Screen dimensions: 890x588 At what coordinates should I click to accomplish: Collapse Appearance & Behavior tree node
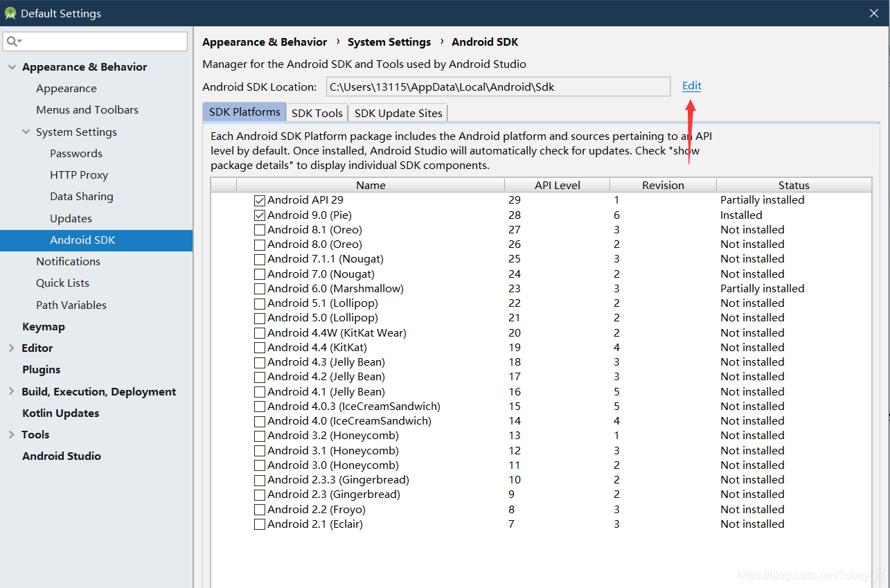(12, 67)
